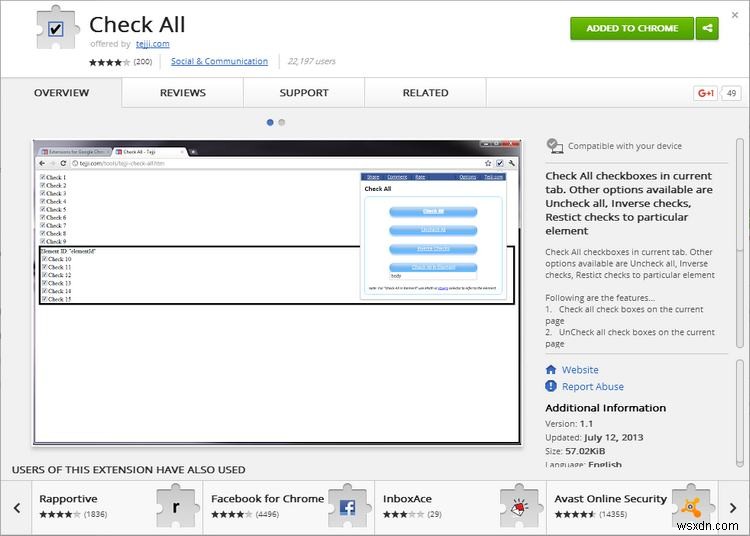Click the Compatible with your device icon
The height and width of the screenshot is (536, 750).
pyautogui.click(x=554, y=146)
